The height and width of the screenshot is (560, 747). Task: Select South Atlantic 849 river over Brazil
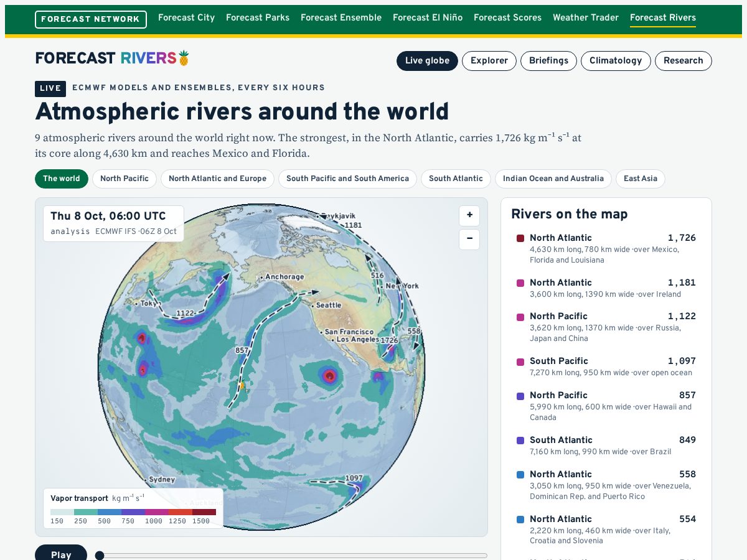click(606, 446)
